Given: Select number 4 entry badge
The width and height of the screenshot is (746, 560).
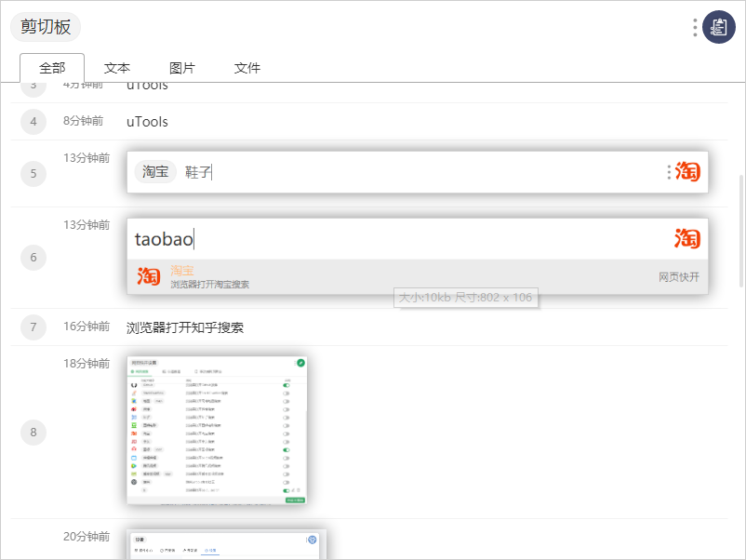Looking at the screenshot, I should (x=33, y=122).
